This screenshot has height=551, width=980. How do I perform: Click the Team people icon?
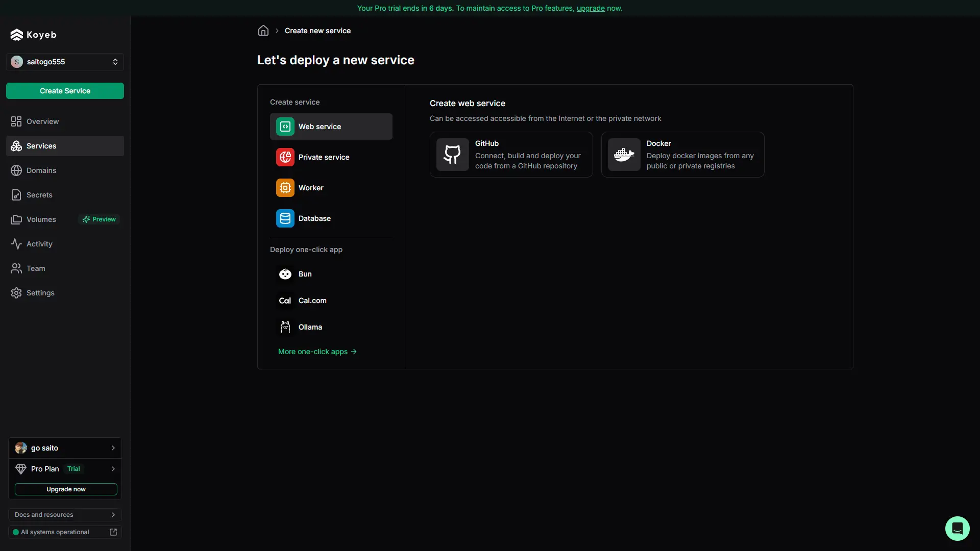[x=16, y=268]
